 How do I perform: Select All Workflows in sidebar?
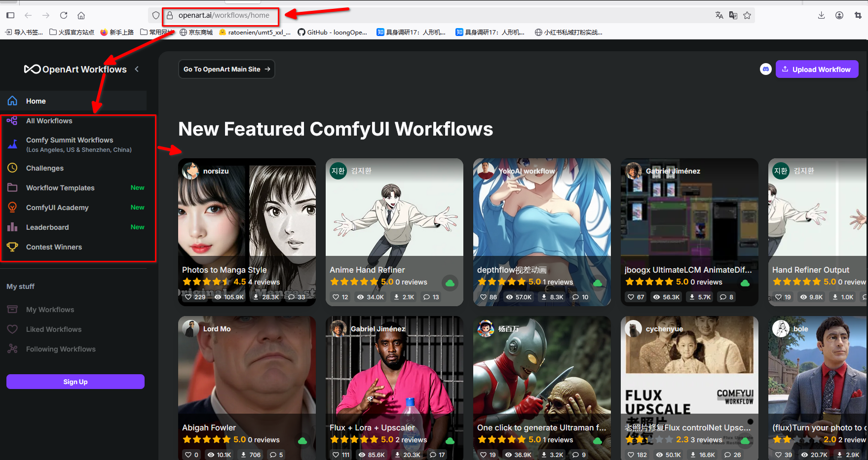(x=49, y=121)
